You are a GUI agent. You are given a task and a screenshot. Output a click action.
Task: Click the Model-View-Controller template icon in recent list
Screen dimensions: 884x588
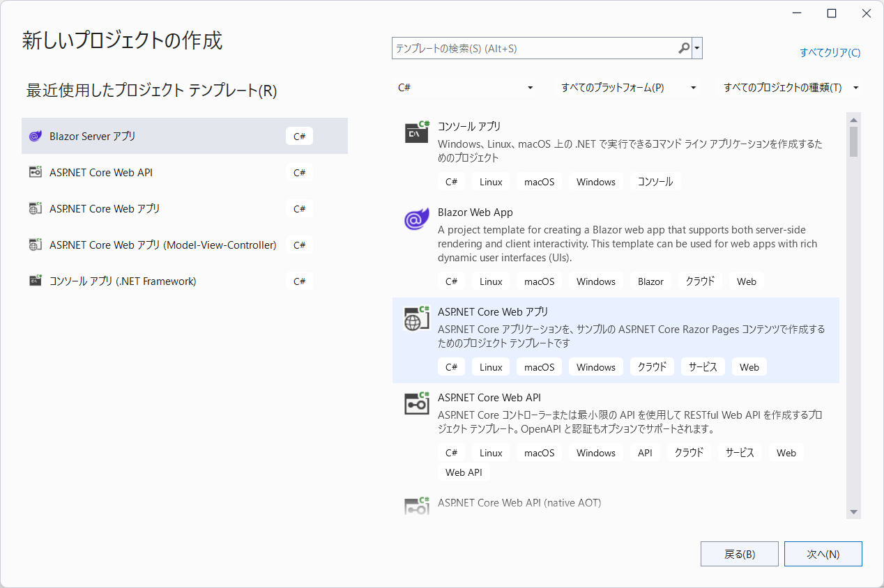click(x=36, y=245)
